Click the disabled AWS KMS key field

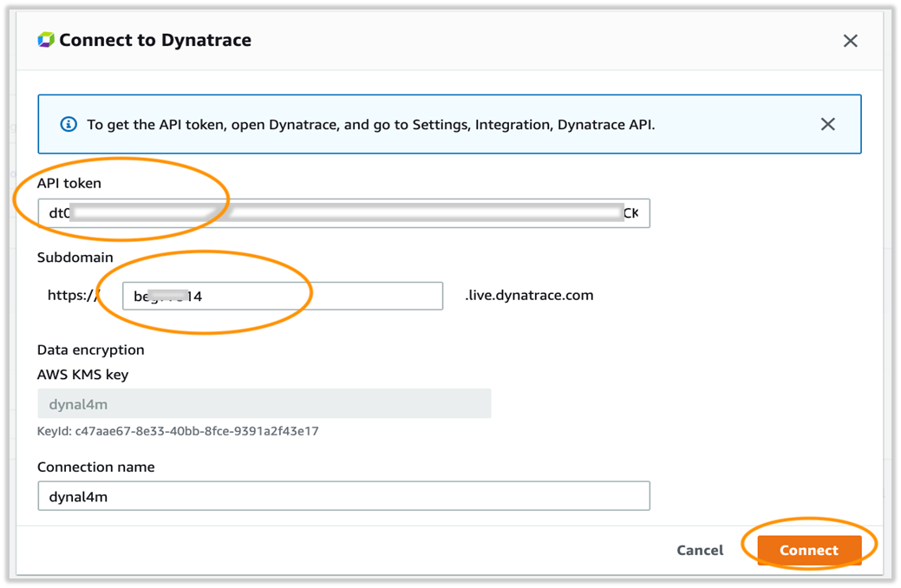tap(264, 403)
